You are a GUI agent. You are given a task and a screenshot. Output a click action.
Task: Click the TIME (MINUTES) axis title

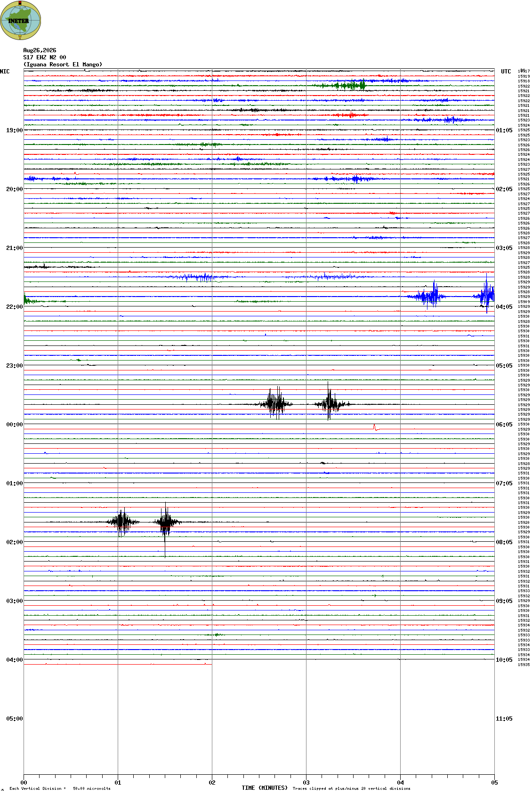coord(265,788)
